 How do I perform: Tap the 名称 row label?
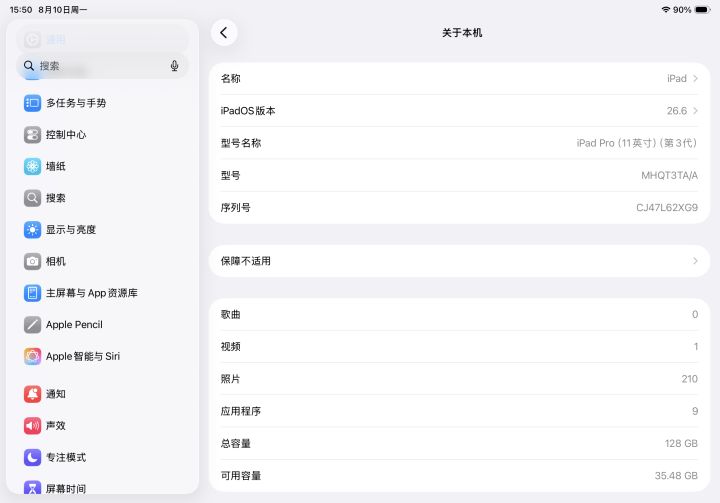pyautogui.click(x=231, y=79)
